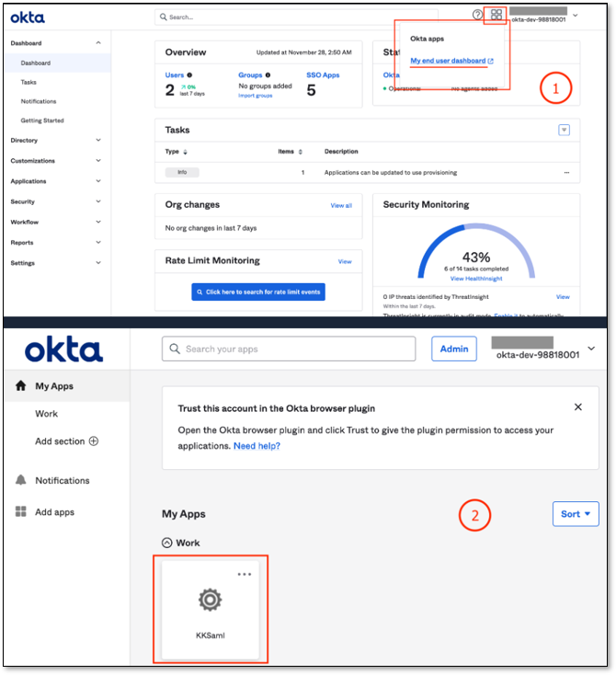
Task: Select Getting Started in sidebar
Action: (x=42, y=120)
